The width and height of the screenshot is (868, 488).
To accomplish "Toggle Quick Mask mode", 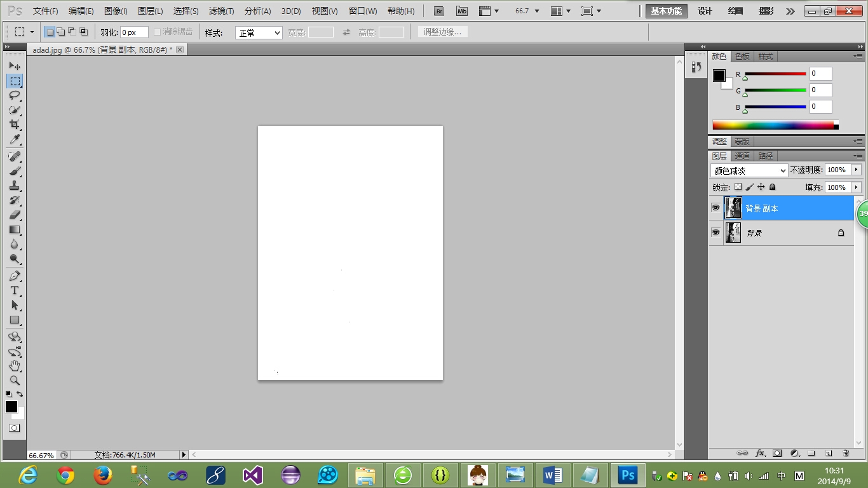I will click(14, 428).
